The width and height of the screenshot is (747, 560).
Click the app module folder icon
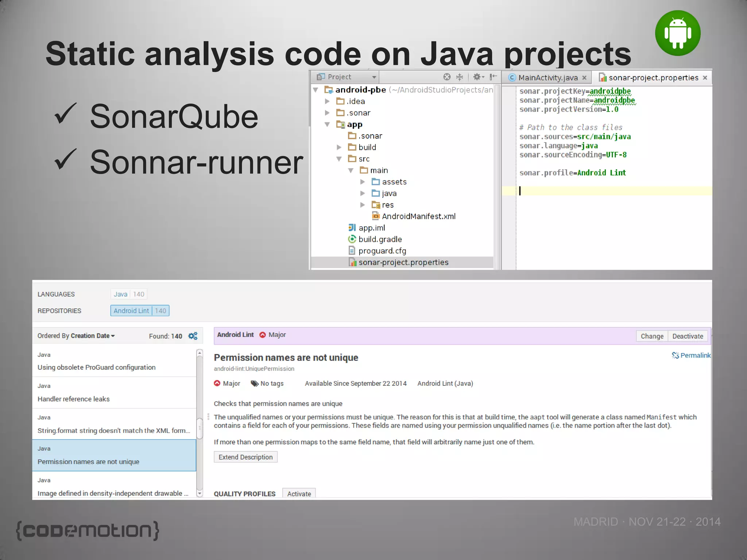pos(340,124)
